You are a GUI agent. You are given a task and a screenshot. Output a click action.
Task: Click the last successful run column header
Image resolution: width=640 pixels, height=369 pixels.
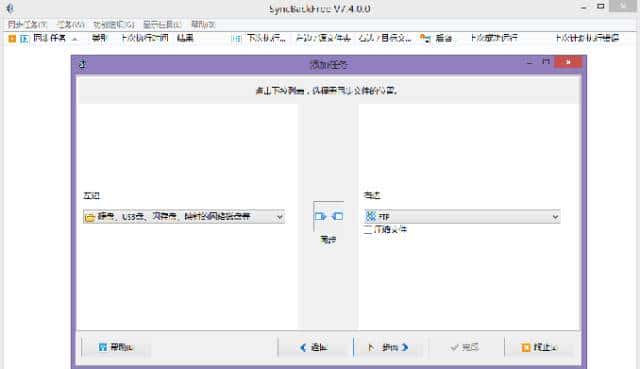point(494,38)
